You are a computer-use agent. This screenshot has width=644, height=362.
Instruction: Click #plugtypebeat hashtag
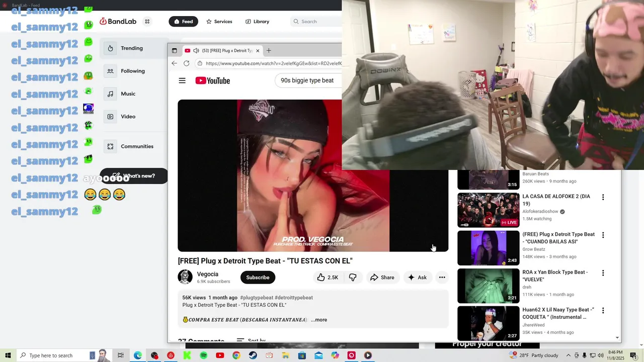[x=257, y=298]
